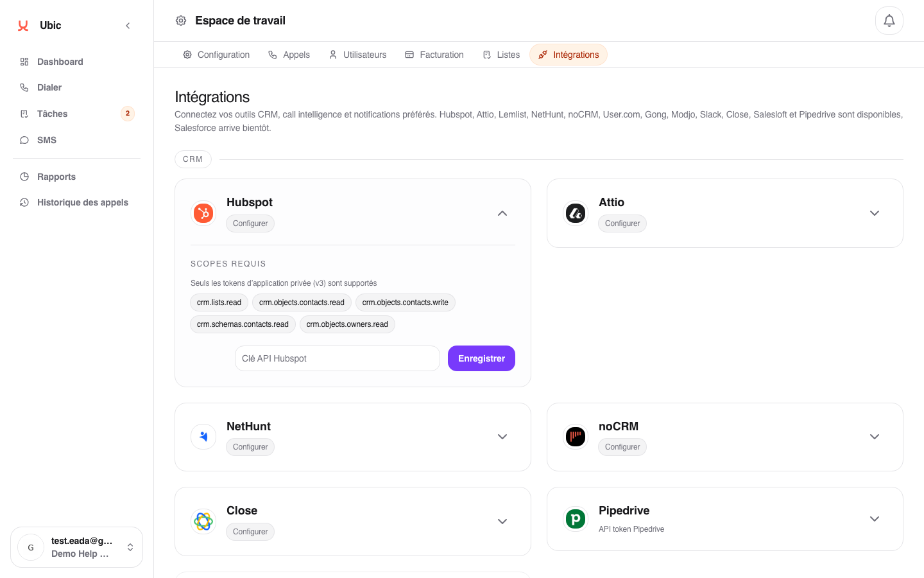Click the Close CRM logo icon
The width and height of the screenshot is (924, 578).
pyautogui.click(x=203, y=521)
